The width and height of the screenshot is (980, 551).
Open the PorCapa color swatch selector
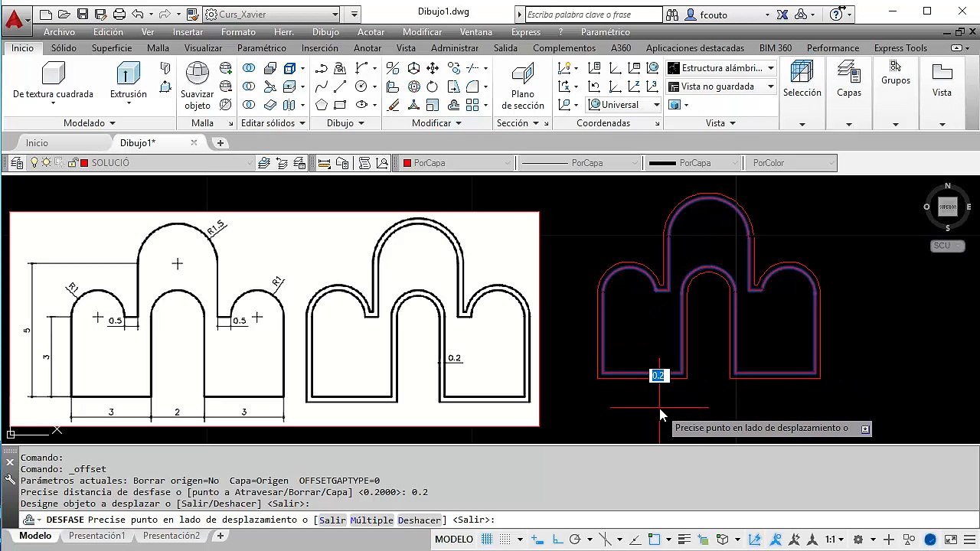pyautogui.click(x=457, y=163)
